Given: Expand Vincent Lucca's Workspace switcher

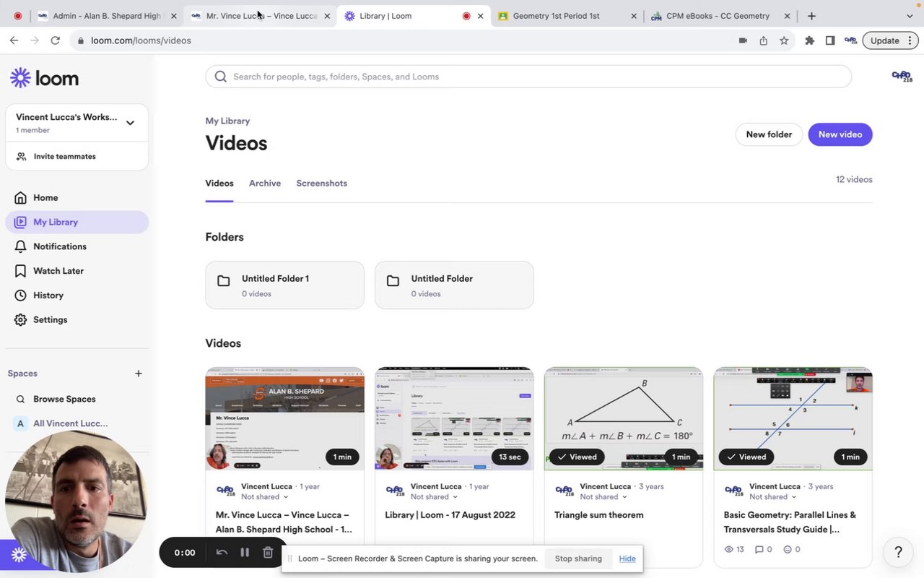Looking at the screenshot, I should tap(130, 123).
